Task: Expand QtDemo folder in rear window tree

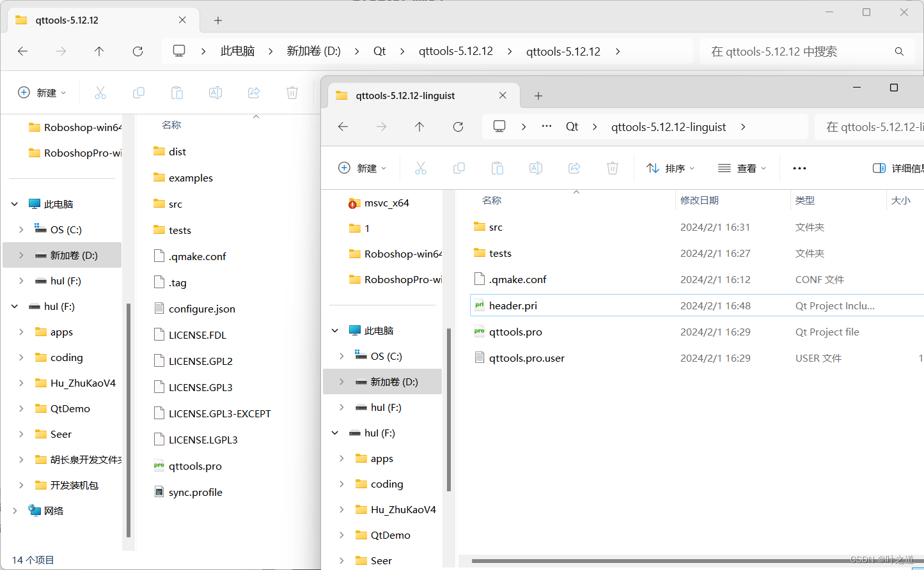Action: click(21, 408)
